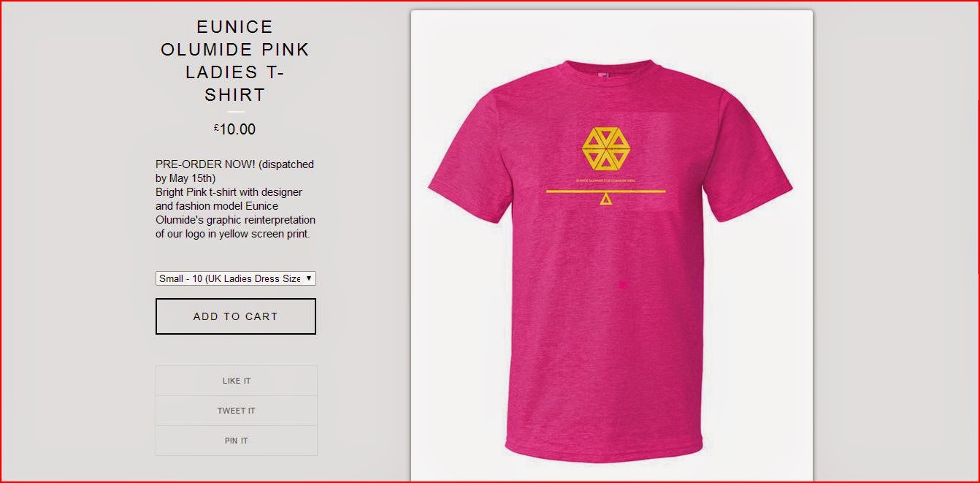
Task: Click the PRE-ORDER NOW notice text
Action: [234, 171]
